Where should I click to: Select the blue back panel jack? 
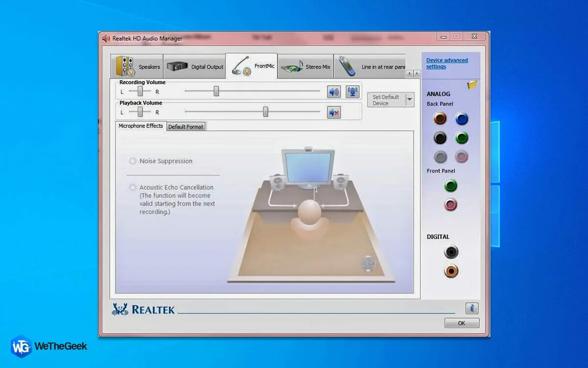point(462,118)
